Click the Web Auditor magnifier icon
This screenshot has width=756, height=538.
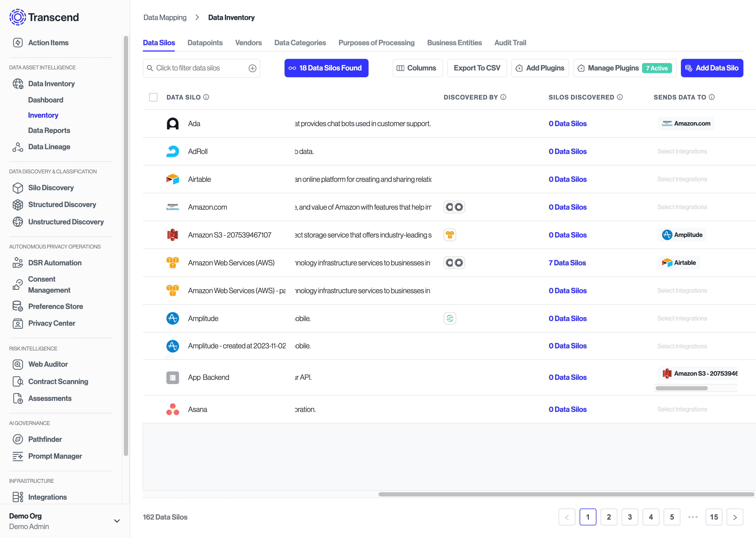click(x=18, y=364)
